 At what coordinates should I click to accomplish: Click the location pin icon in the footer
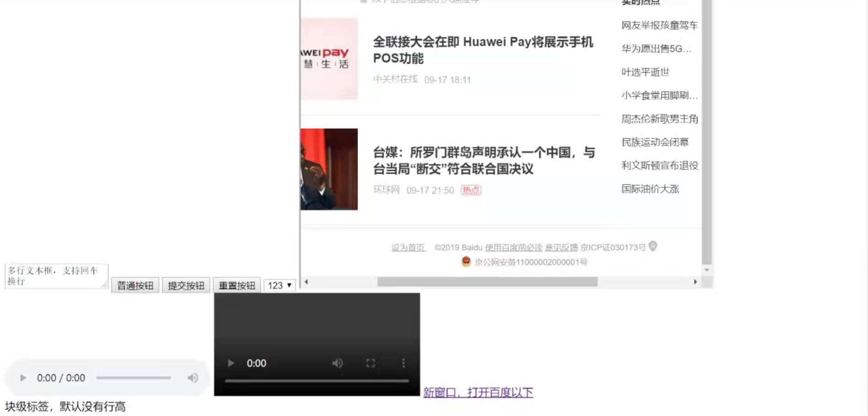pyautogui.click(x=653, y=246)
